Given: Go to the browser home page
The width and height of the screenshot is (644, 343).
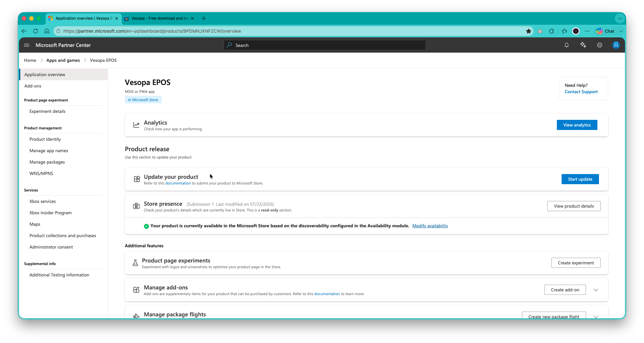Looking at the screenshot, I should click(x=47, y=31).
